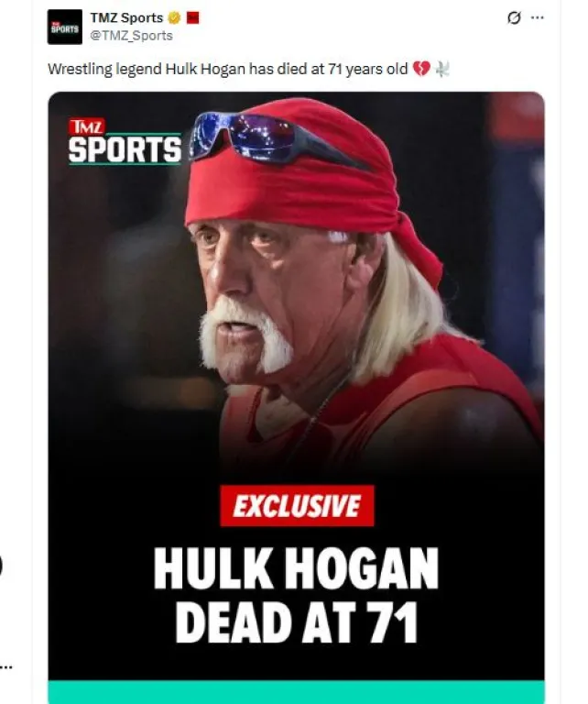The height and width of the screenshot is (704, 588).
Task: Click the dove emoji after the tweet text
Action: click(442, 69)
